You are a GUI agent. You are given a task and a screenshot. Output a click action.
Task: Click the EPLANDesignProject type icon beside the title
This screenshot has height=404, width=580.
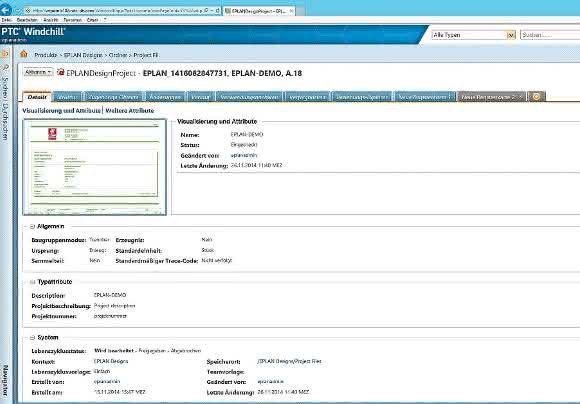[61, 72]
